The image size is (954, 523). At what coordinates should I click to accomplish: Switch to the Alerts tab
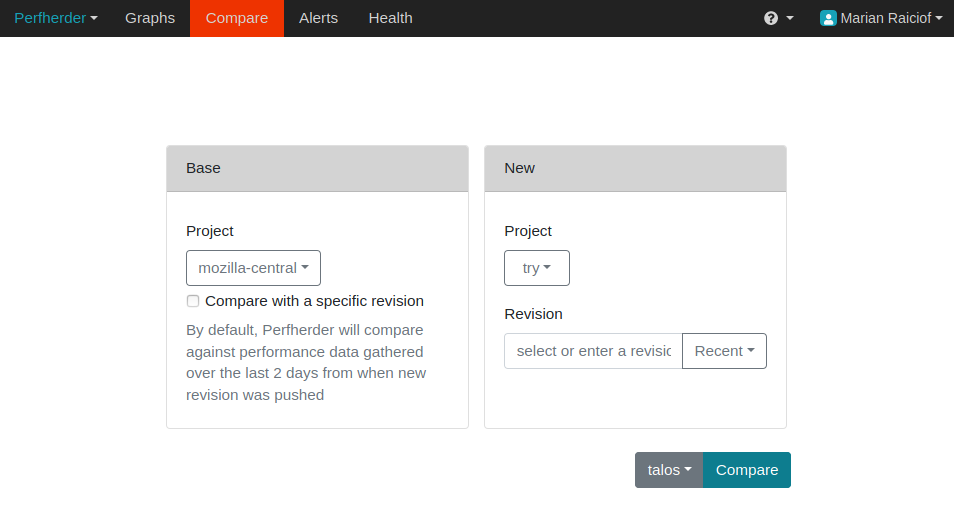click(318, 18)
